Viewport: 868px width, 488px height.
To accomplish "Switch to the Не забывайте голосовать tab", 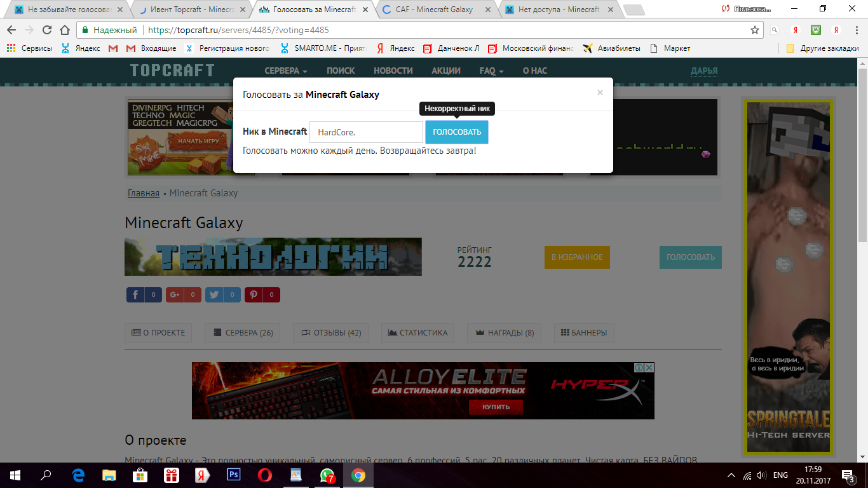I will tap(67, 10).
